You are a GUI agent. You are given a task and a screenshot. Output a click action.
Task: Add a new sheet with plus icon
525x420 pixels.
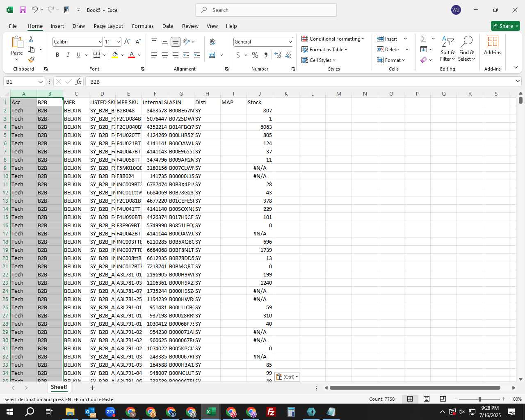tap(93, 388)
